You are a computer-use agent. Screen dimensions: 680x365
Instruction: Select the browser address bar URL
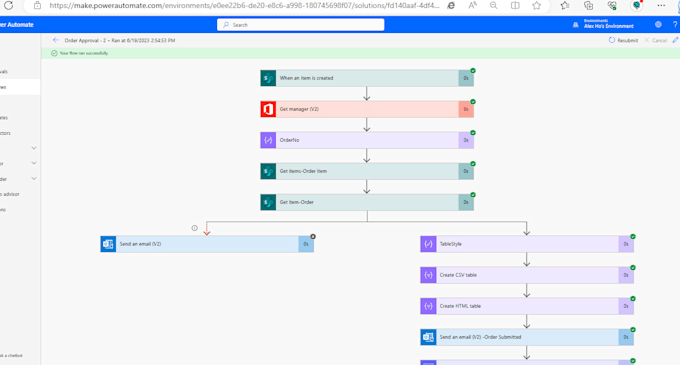244,6
